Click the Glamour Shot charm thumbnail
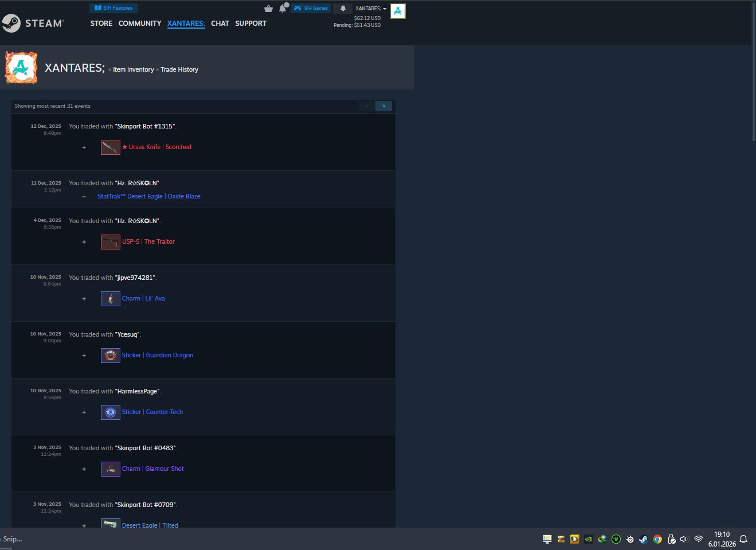 [x=111, y=469]
